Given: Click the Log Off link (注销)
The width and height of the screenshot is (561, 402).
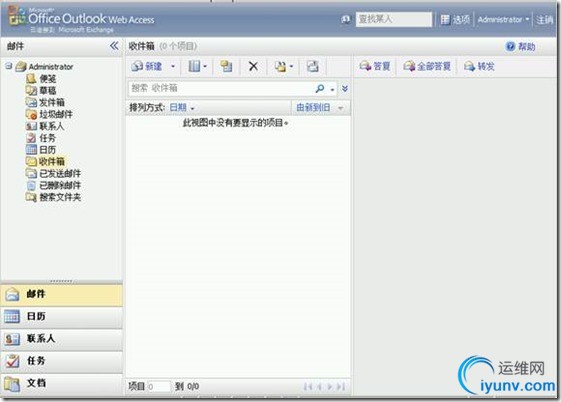Looking at the screenshot, I should point(544,20).
